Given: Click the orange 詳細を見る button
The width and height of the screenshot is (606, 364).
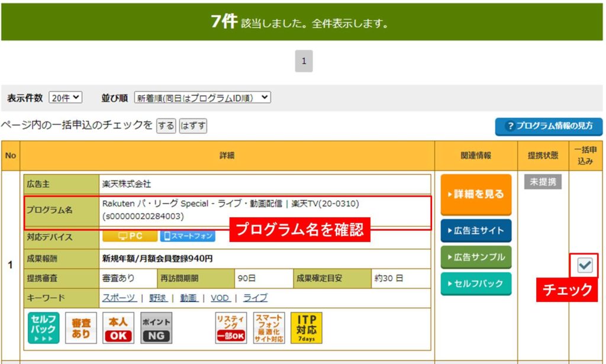Looking at the screenshot, I should pos(476,194).
